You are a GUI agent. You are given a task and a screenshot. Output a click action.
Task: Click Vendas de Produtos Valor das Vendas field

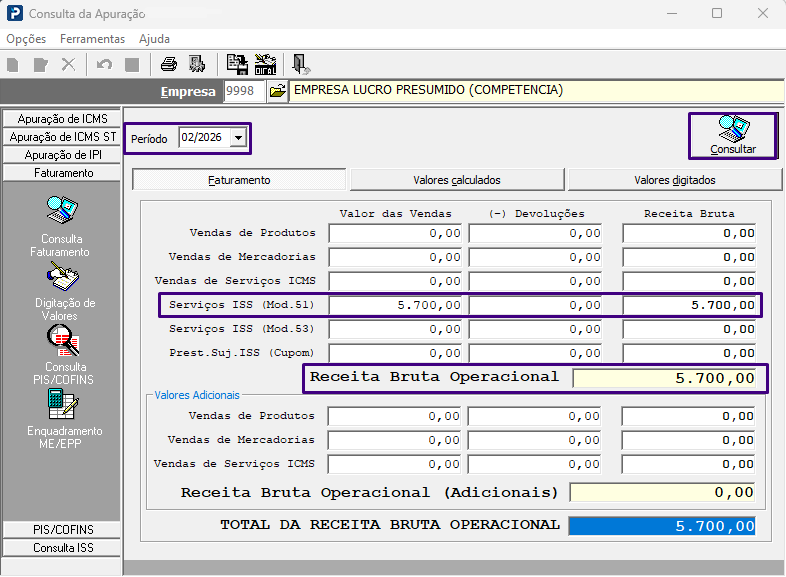point(396,233)
